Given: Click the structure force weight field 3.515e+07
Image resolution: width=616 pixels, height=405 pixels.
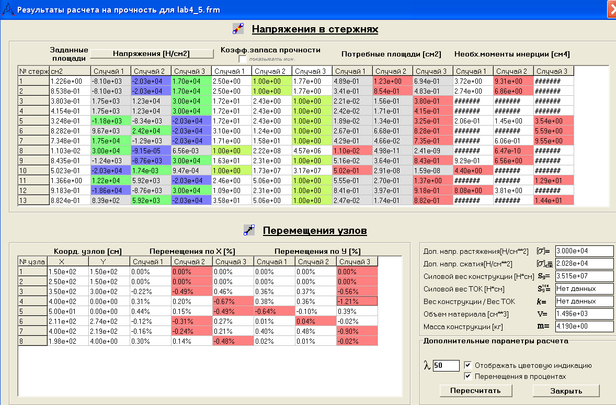Looking at the screenshot, I should click(x=584, y=276).
